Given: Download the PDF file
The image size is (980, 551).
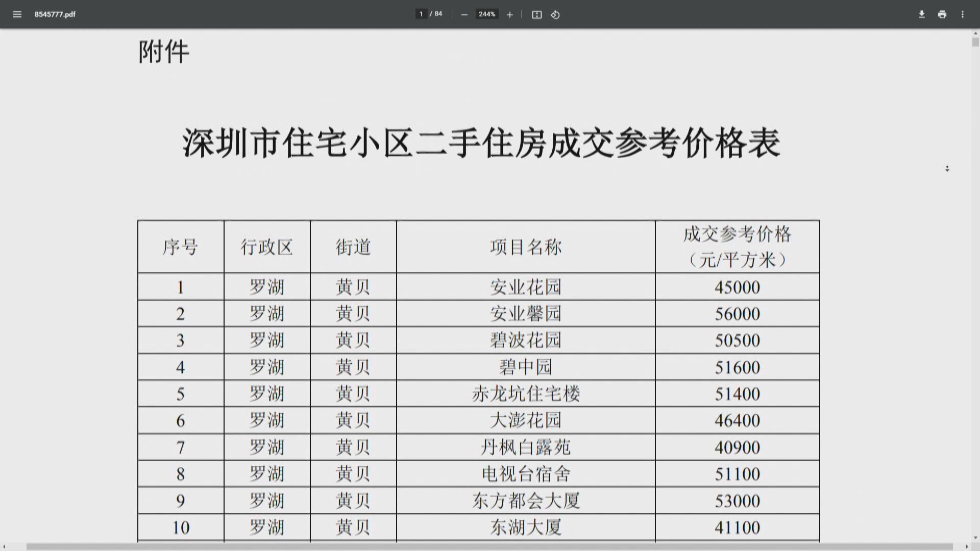Looking at the screenshot, I should 922,14.
